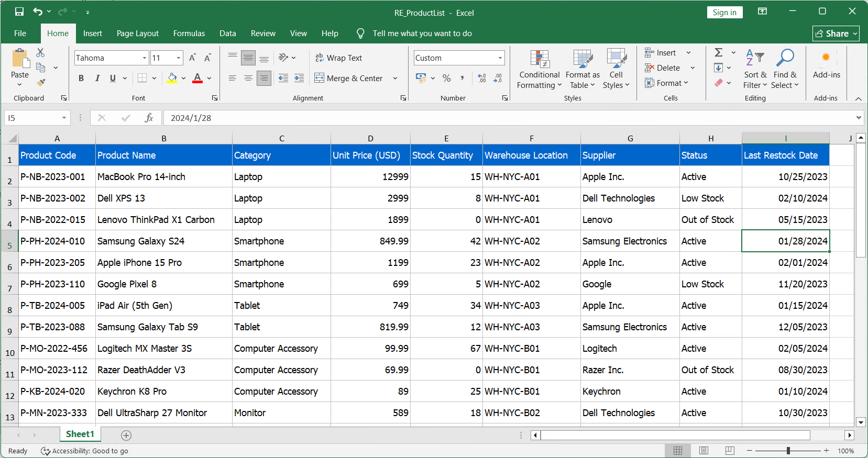Open Sort & Filter options
This screenshot has height=458, width=868.
(755, 69)
